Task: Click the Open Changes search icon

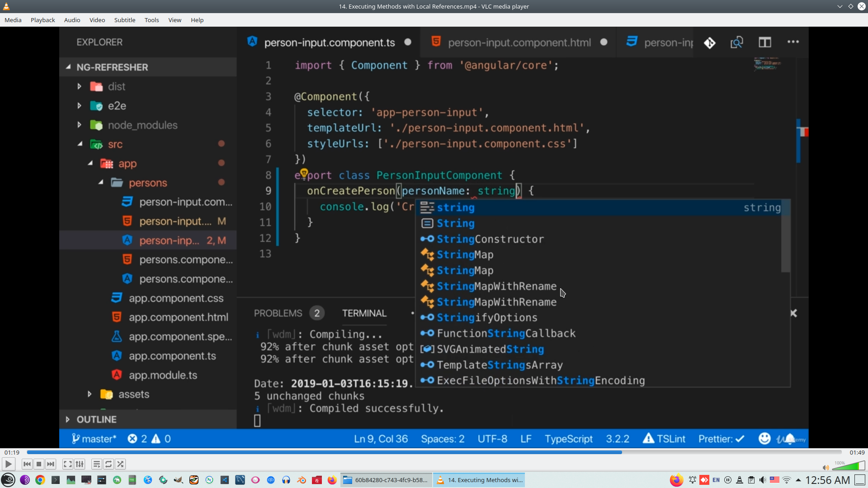Action: [x=736, y=42]
